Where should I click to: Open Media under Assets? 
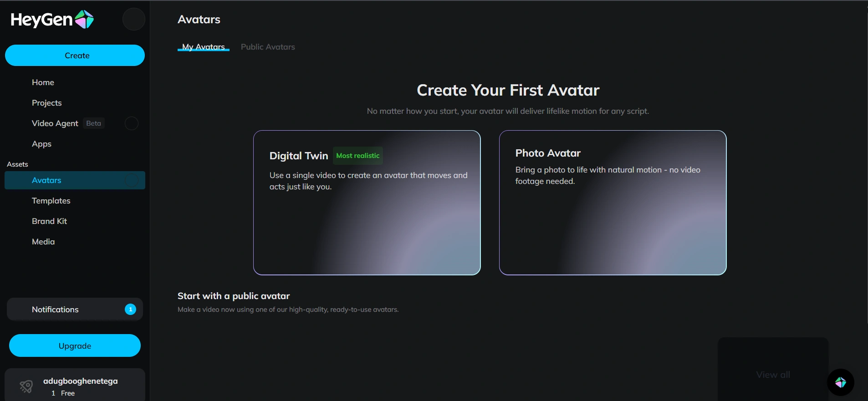43,242
